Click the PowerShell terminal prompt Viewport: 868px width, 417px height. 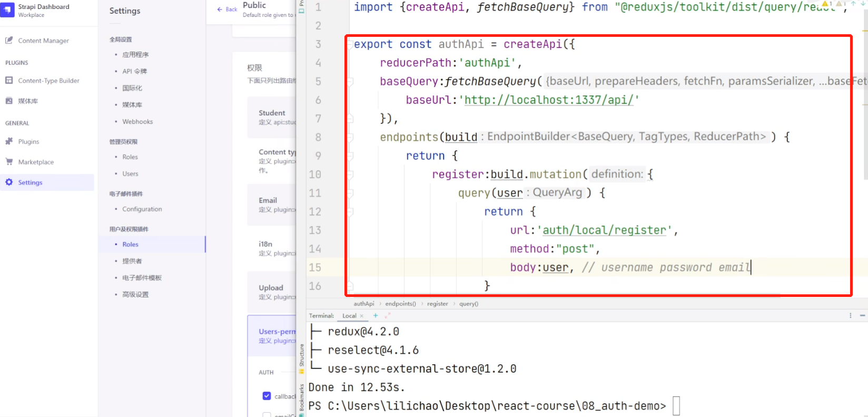[487, 406]
